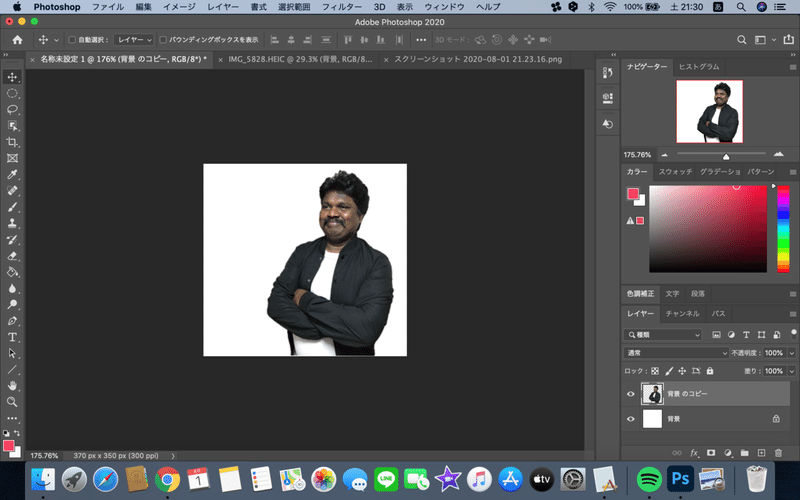Hide the 背景 のコピー layer
This screenshot has width=800, height=500.
630,394
